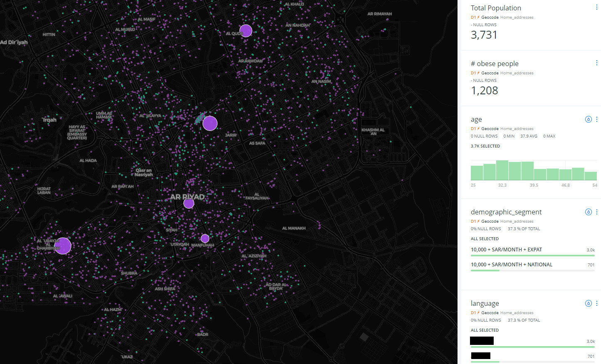Toggle auto-style droplet on demographic_segment widget
The width and height of the screenshot is (601, 364).
click(x=588, y=212)
